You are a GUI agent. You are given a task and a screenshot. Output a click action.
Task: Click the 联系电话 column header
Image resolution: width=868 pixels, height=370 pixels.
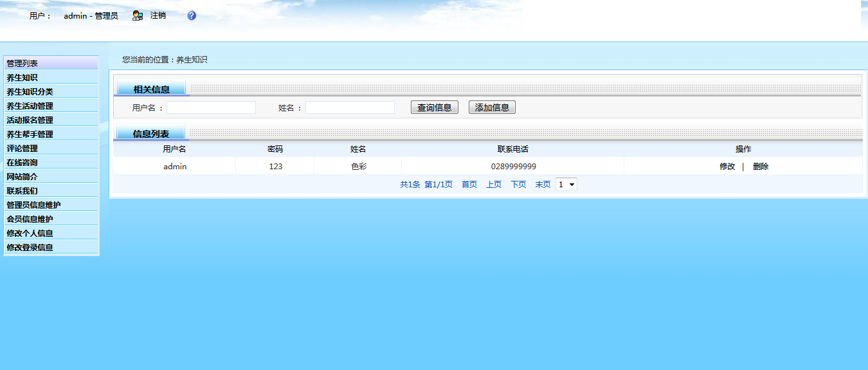point(513,149)
